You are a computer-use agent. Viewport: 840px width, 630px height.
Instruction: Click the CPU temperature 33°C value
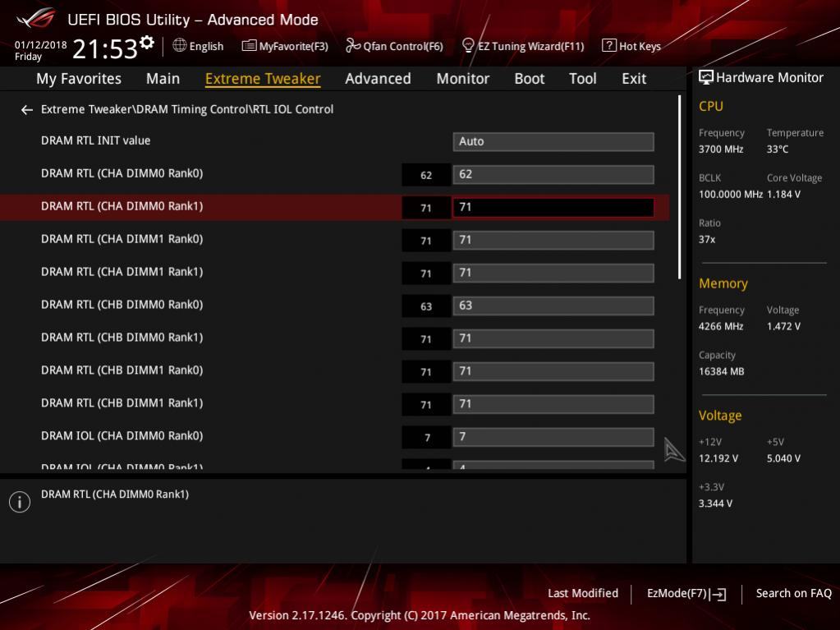coord(778,149)
